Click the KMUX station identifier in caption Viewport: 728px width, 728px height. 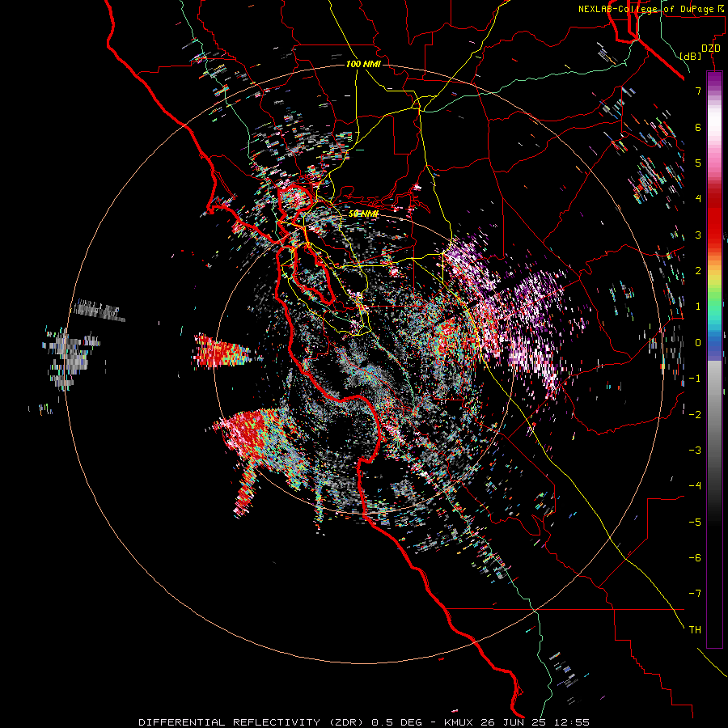[x=459, y=722]
